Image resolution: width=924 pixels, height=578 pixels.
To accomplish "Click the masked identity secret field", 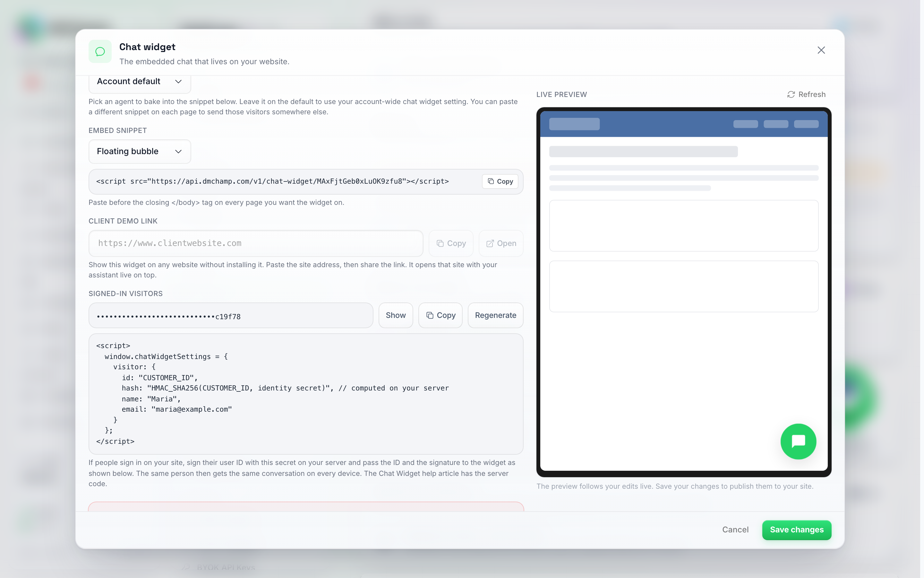I will pyautogui.click(x=231, y=315).
